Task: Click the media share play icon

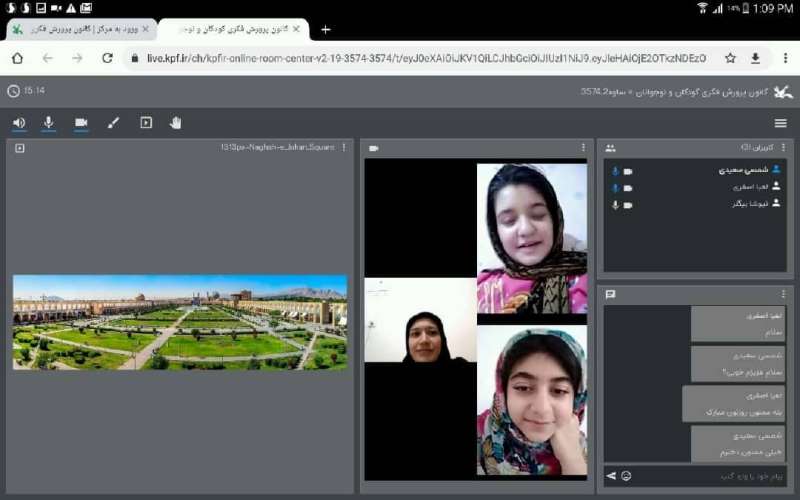Action: click(146, 123)
